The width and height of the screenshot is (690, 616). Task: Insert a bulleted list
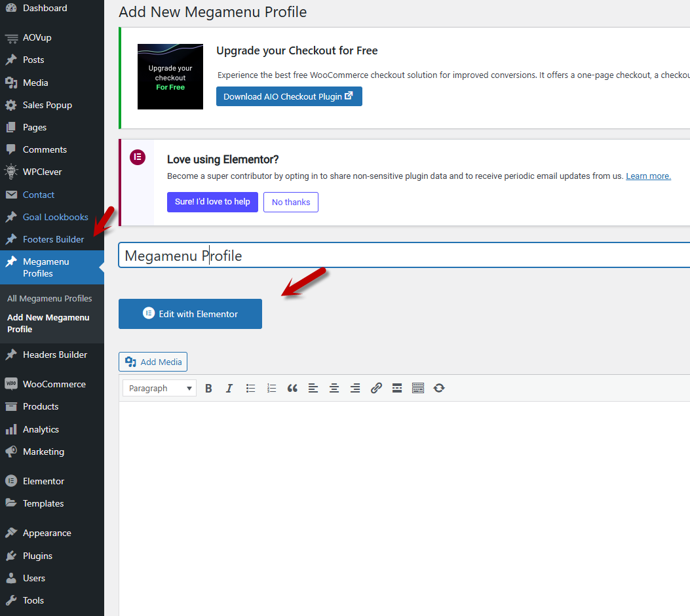[x=250, y=389]
